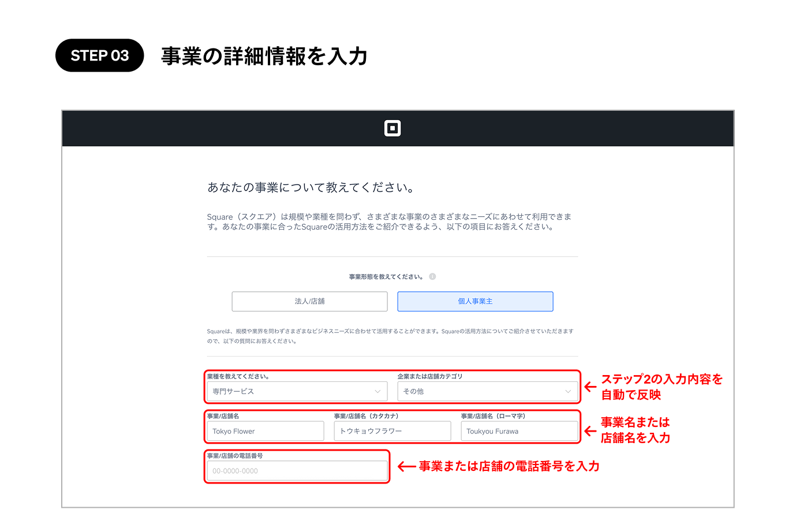
Task: Click the ローマ字 field showing Toukyou Furawa
Action: point(519,431)
